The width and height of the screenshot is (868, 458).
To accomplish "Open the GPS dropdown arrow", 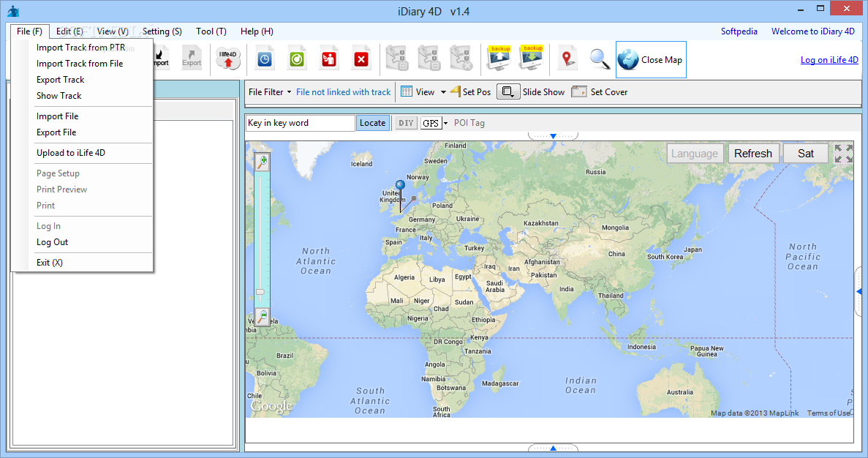I will (445, 124).
